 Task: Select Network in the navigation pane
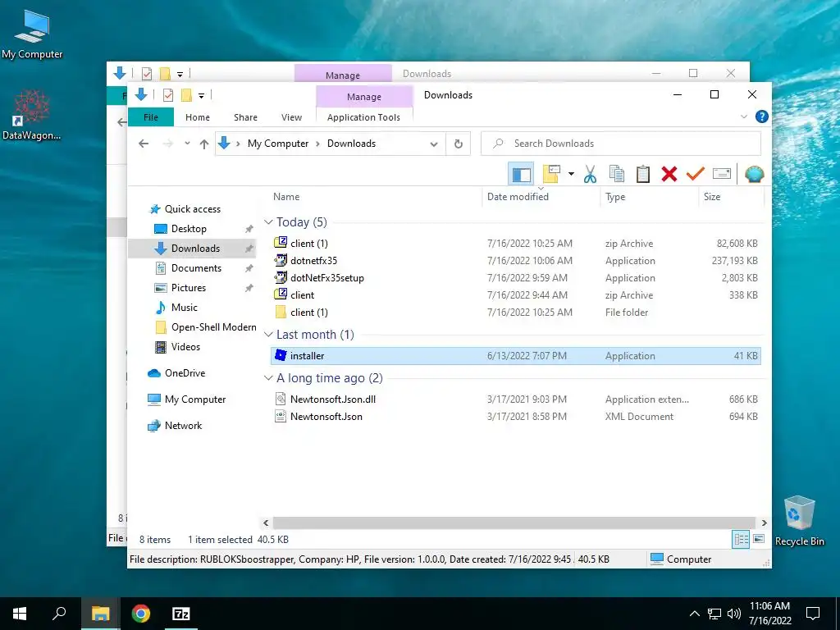click(183, 426)
